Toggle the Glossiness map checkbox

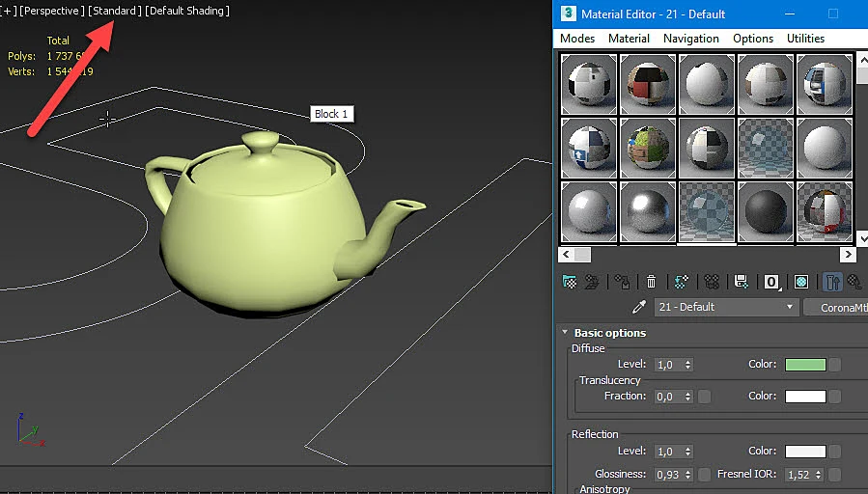coord(704,475)
